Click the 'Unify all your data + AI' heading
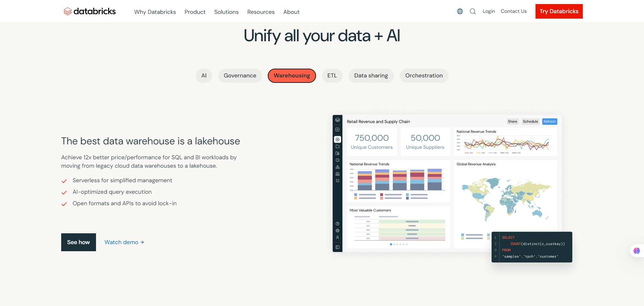The width and height of the screenshot is (644, 306). click(x=322, y=36)
